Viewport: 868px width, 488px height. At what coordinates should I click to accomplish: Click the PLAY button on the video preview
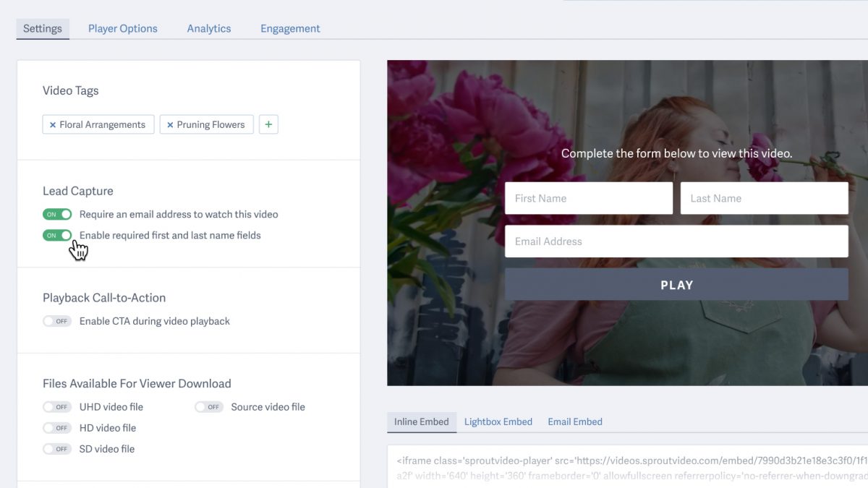[676, 284]
